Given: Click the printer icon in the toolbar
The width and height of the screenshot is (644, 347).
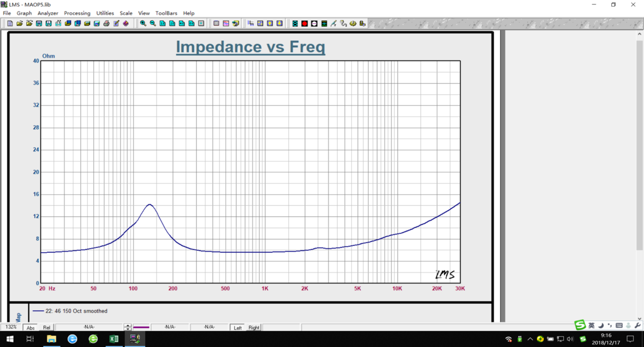Looking at the screenshot, I should coord(106,24).
